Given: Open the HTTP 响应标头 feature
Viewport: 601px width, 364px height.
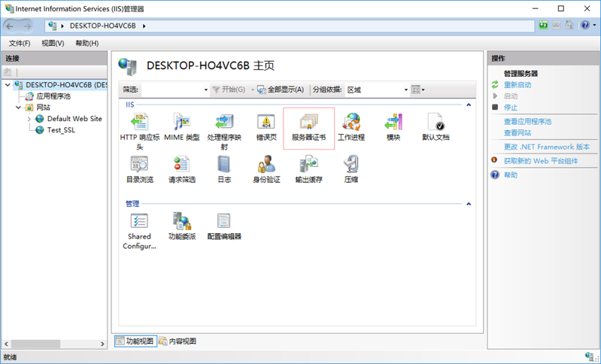Looking at the screenshot, I should 139,131.
